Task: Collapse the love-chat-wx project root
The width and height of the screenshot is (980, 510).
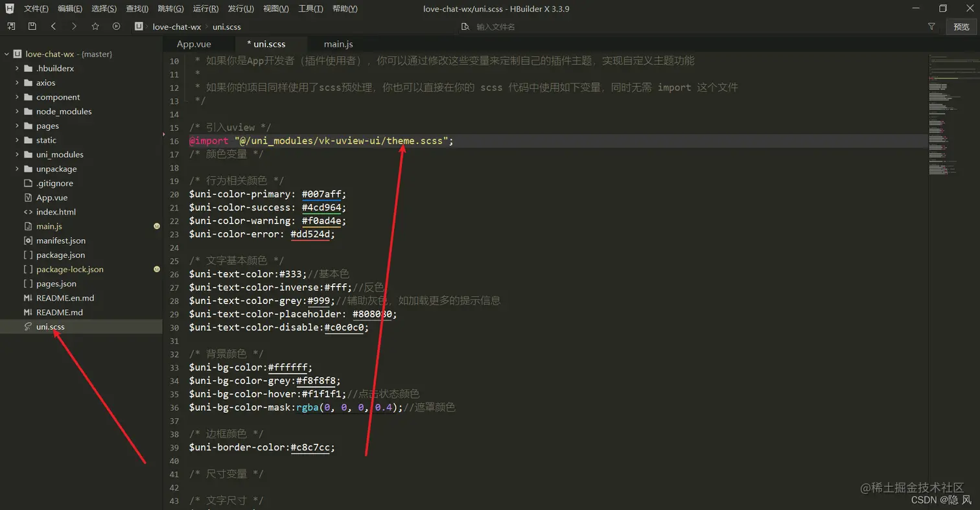Action: [6, 54]
